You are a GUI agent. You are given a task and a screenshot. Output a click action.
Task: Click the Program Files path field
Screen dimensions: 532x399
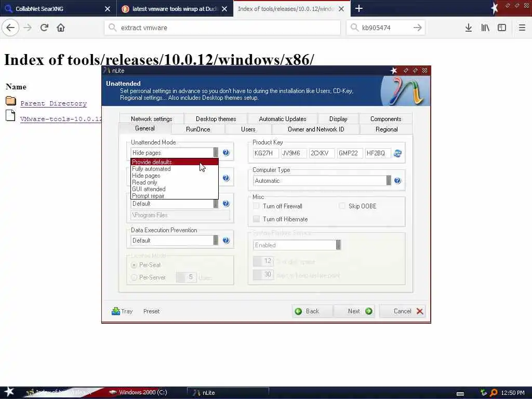point(180,215)
